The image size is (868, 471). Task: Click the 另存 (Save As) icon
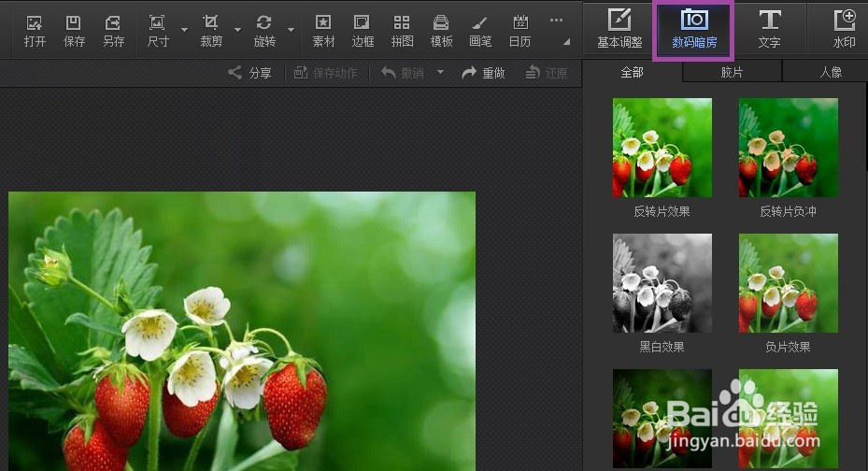[x=113, y=31]
